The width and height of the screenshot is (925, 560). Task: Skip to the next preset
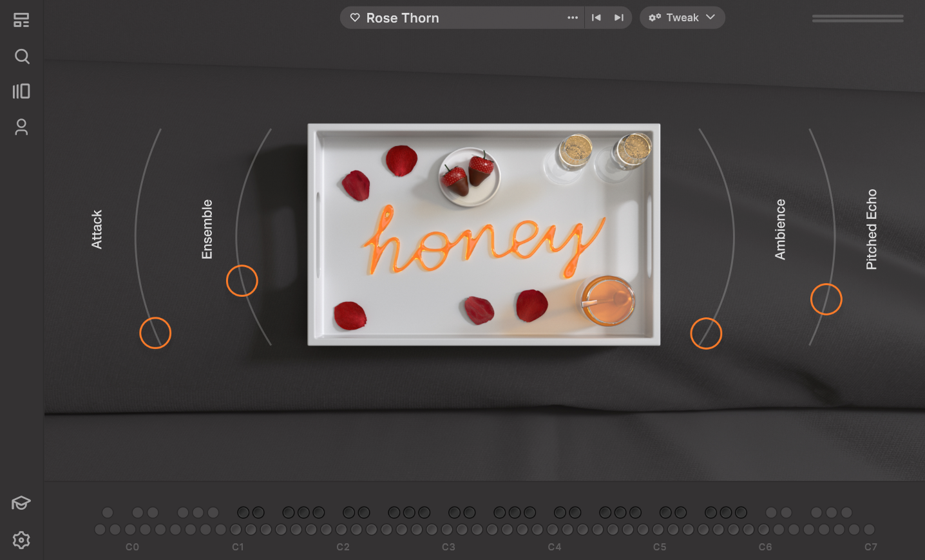(x=619, y=18)
